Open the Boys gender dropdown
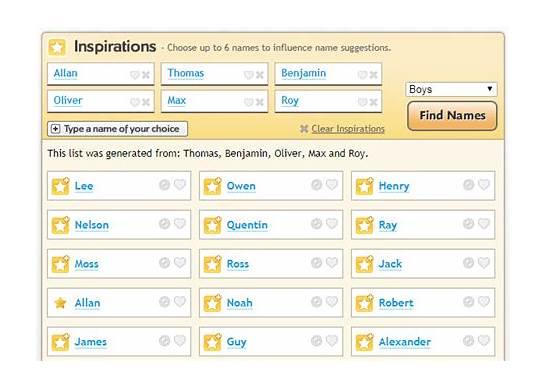 [451, 89]
